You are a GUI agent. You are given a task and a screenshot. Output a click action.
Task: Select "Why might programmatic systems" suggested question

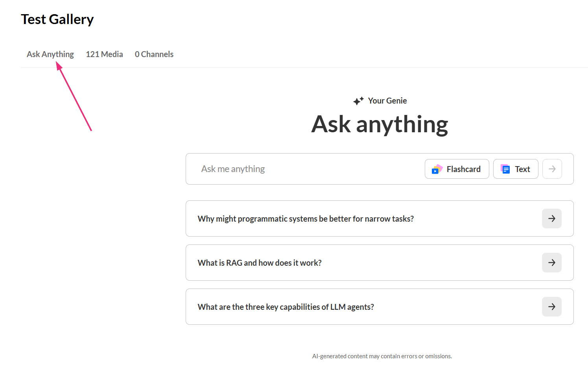point(306,219)
